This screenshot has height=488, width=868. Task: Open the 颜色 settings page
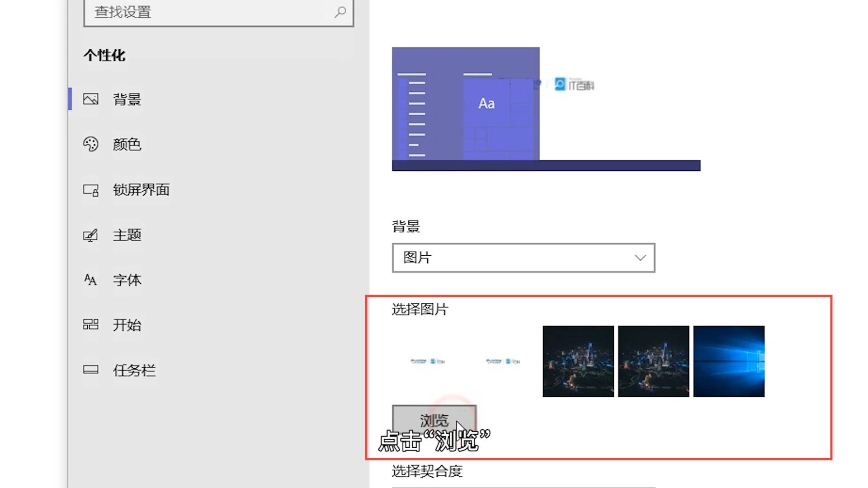coord(127,144)
